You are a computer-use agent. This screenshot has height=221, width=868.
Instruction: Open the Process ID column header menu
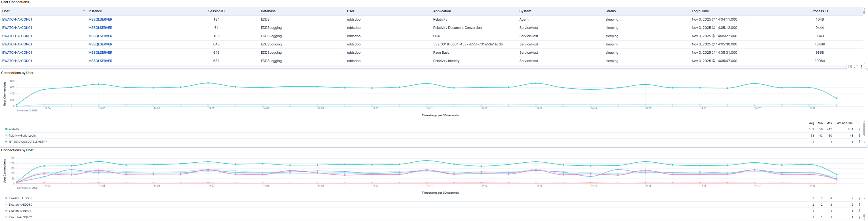coord(820,11)
